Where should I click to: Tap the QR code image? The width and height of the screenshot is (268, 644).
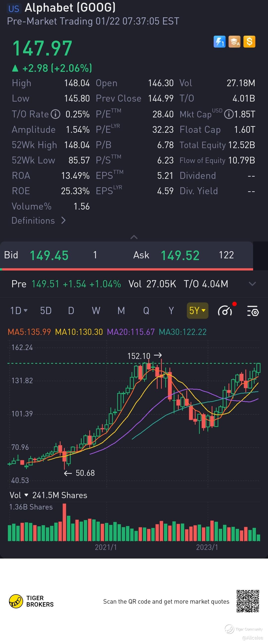pos(248,601)
